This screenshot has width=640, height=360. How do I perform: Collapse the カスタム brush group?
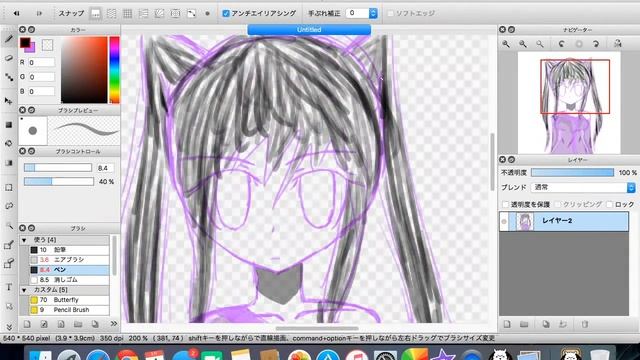[24, 290]
